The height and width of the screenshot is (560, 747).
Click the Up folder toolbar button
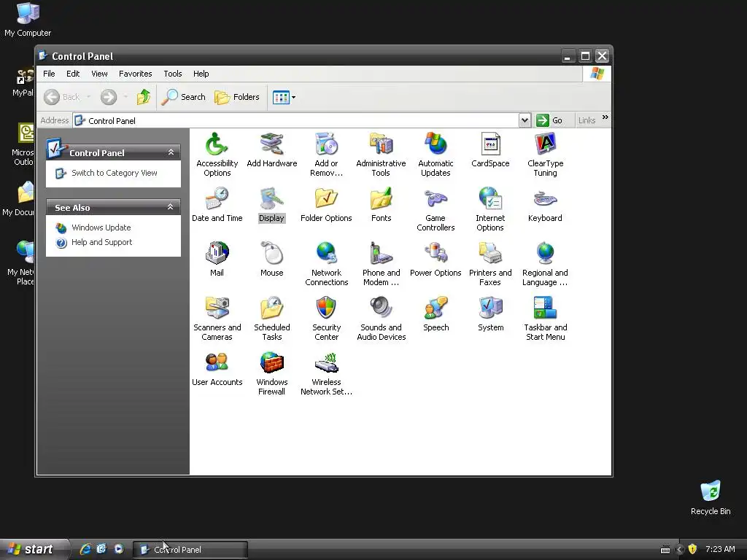144,97
